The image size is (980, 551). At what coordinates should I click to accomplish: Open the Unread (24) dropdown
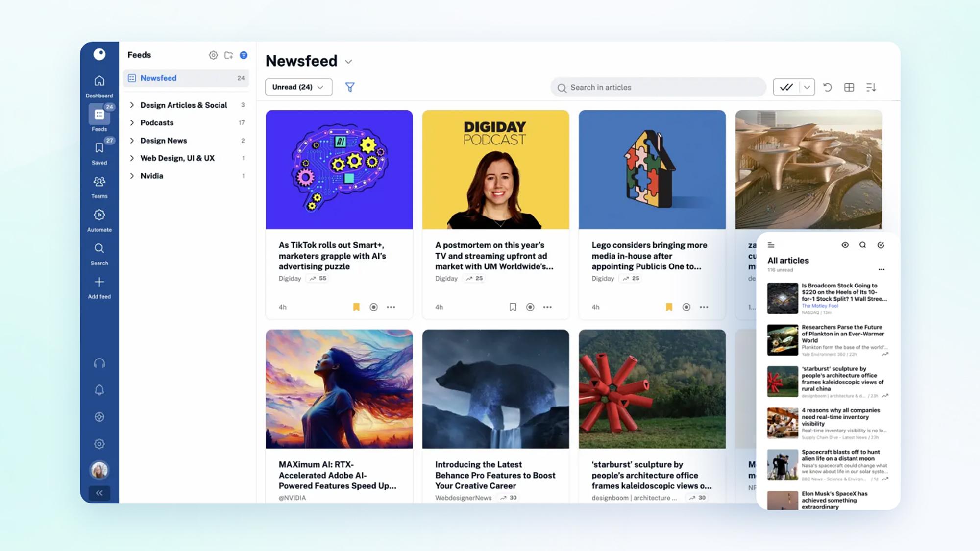[298, 87]
